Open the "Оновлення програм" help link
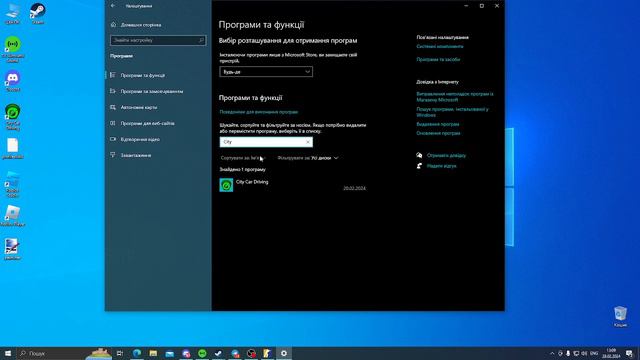The width and height of the screenshot is (640, 360). click(438, 133)
